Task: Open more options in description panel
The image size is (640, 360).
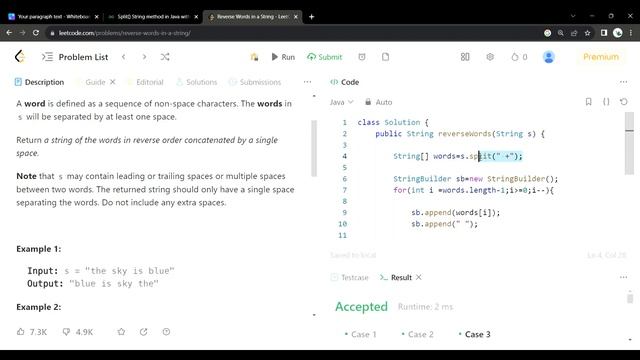Action: [x=307, y=82]
